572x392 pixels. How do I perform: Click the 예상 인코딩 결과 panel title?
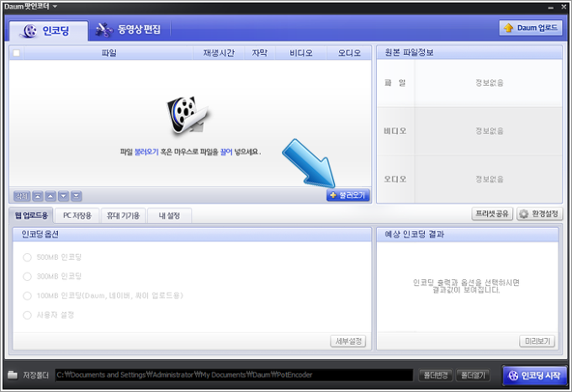coord(415,235)
